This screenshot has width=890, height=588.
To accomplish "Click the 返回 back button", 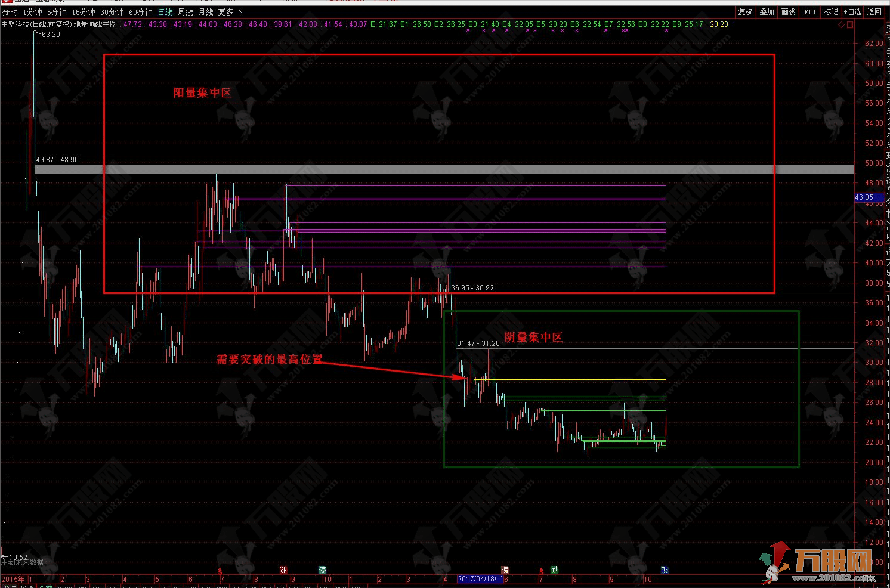I will pos(874,12).
